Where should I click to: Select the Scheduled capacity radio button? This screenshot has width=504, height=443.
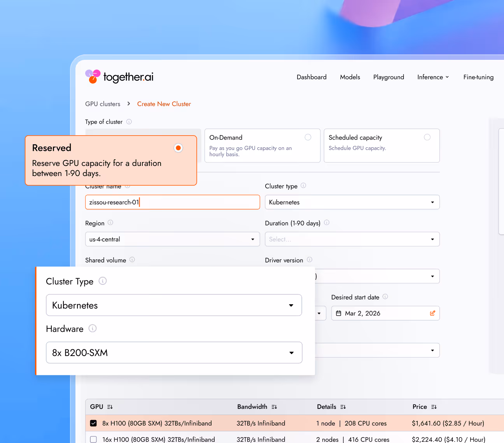point(427,137)
